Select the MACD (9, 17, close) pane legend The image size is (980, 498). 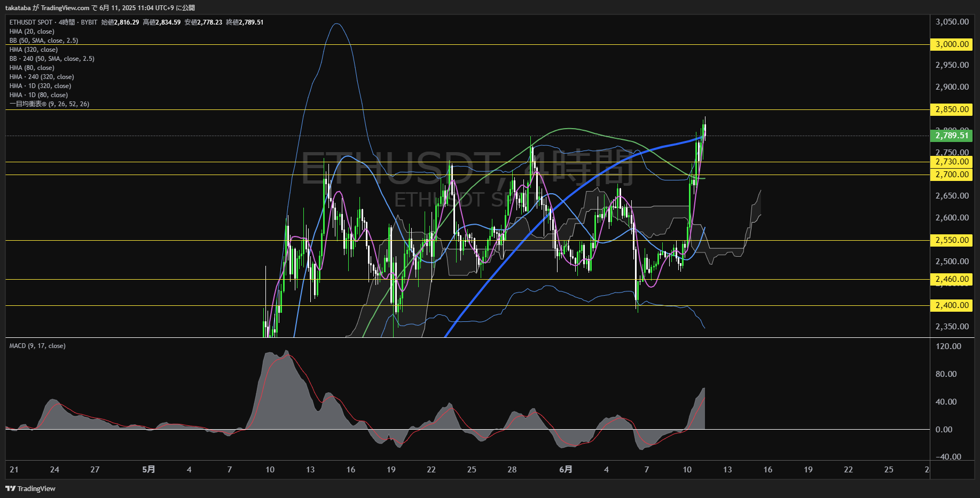coord(37,346)
